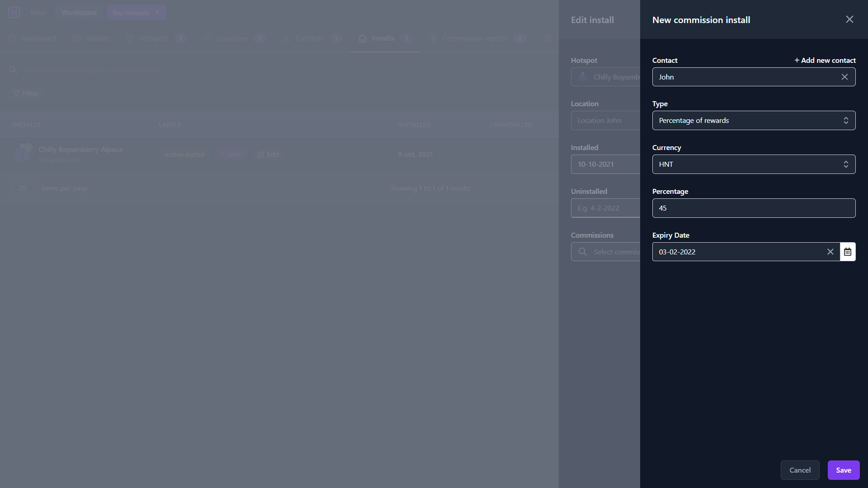Open the Expiry Date calendar picker
Screen dimensions: 868x488
(x=848, y=252)
